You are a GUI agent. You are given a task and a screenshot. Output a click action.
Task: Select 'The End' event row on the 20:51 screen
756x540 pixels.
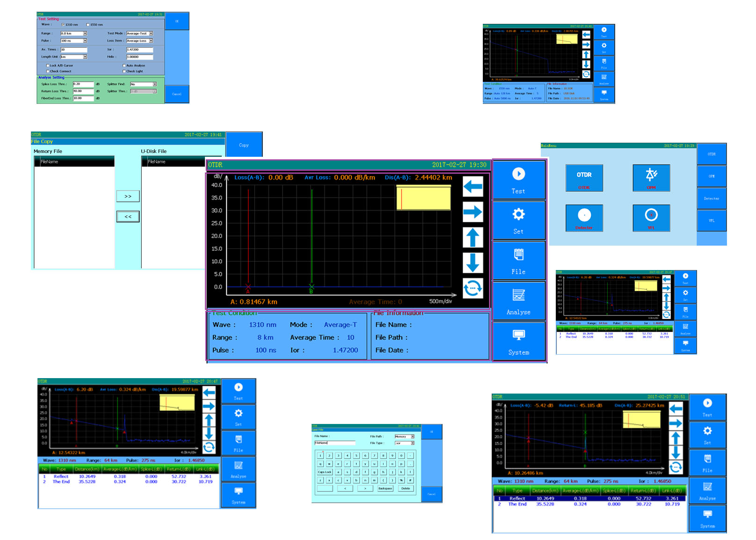[x=589, y=504]
